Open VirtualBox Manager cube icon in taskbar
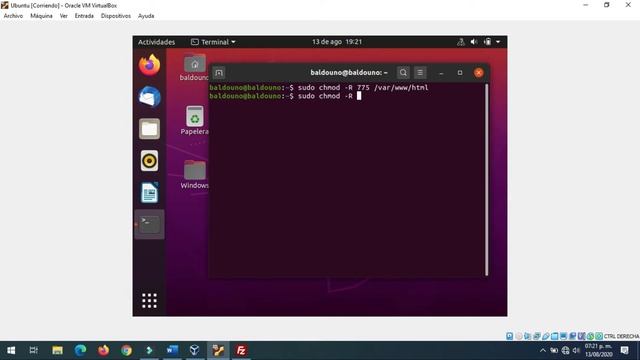 click(195, 350)
